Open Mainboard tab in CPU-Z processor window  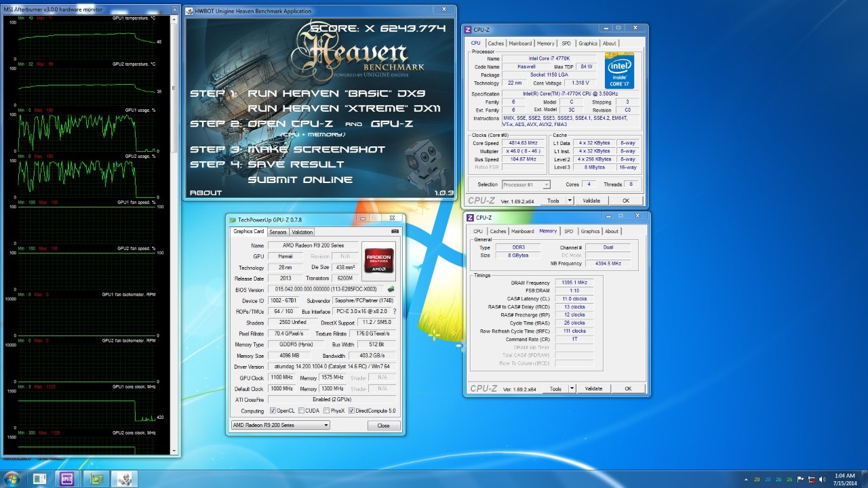[520, 43]
